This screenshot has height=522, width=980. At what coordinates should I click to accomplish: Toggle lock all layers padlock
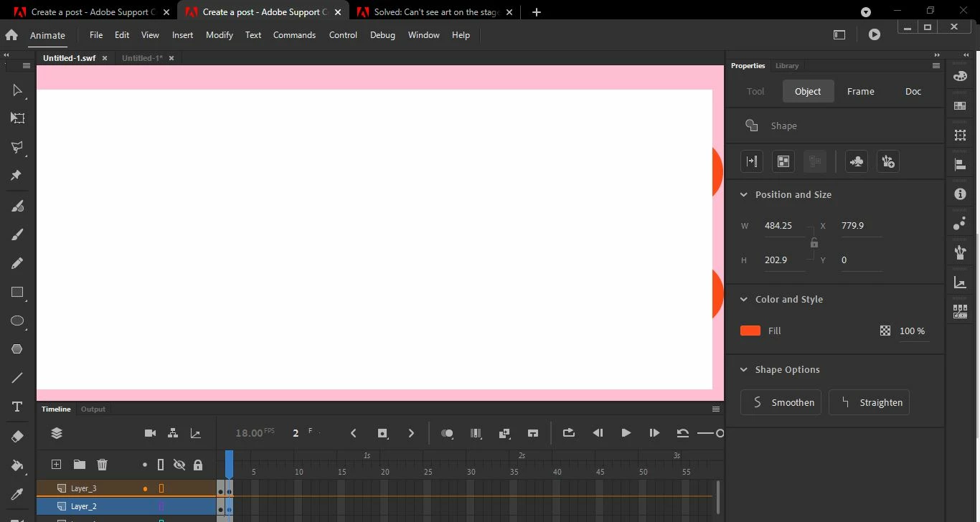198,465
